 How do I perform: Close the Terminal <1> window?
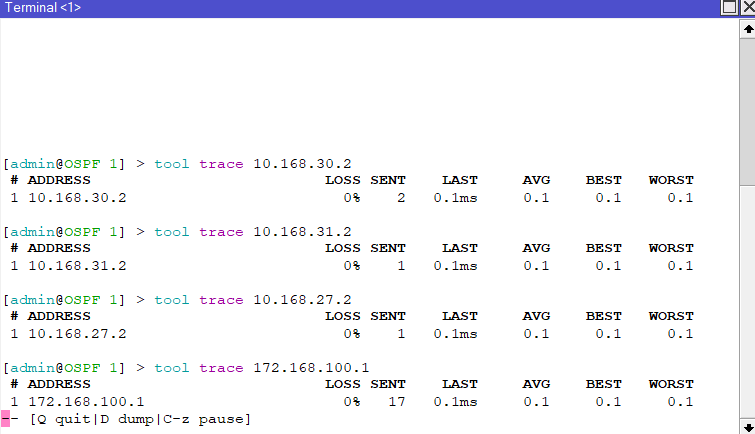[x=748, y=7]
